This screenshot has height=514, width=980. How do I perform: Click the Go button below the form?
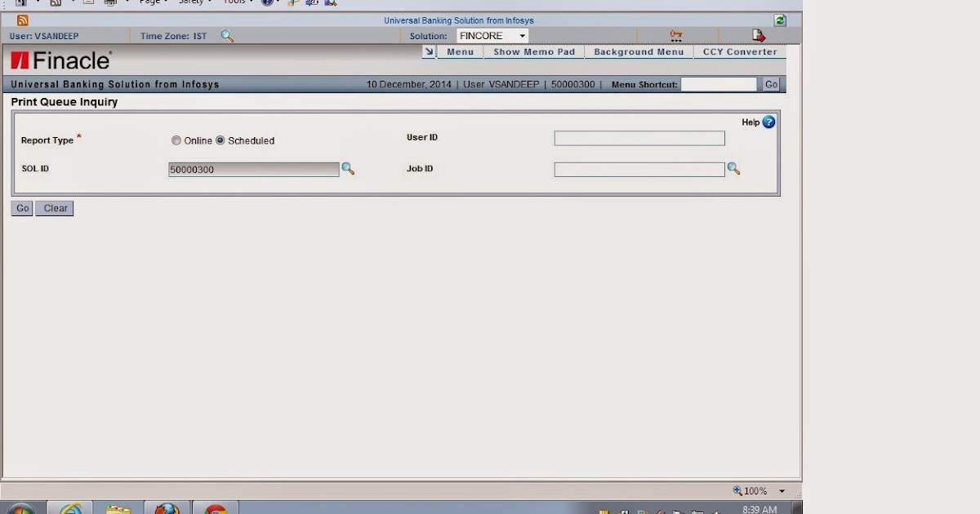coord(21,208)
